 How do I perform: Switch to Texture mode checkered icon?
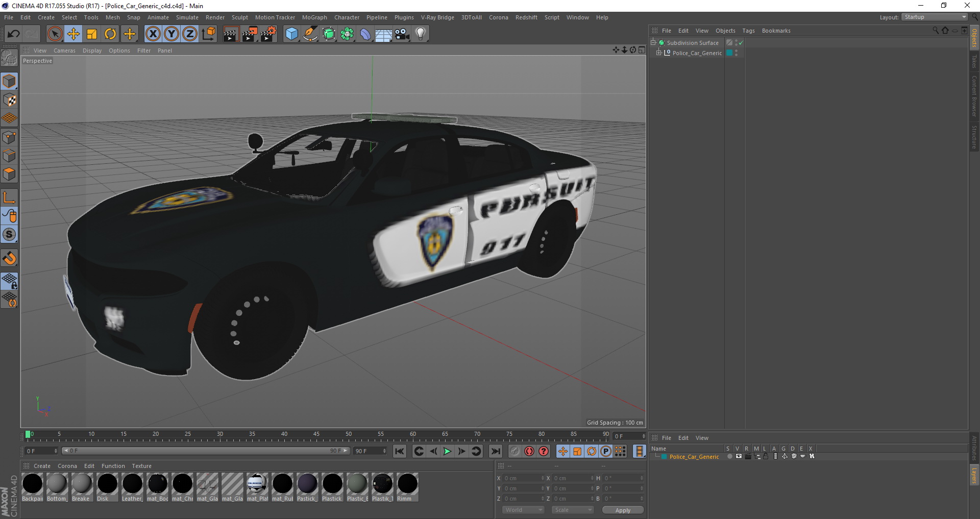[9, 100]
